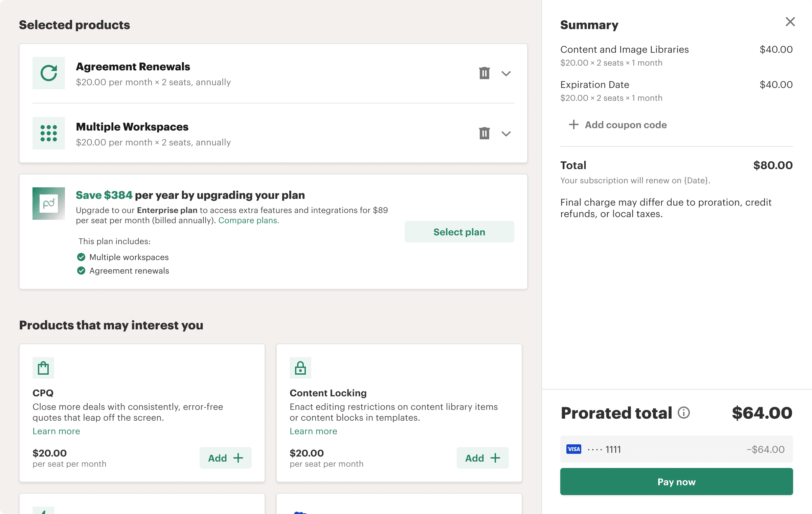Delete the Agreement Renewals product
The image size is (812, 514).
484,73
